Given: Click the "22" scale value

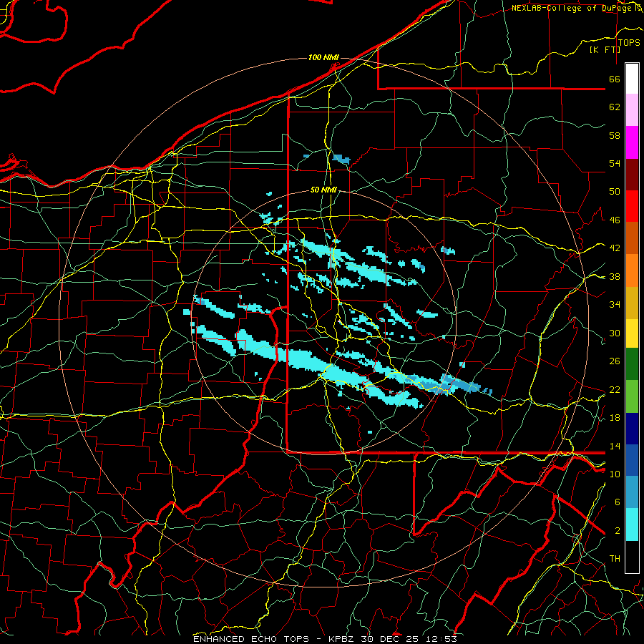Looking at the screenshot, I should (615, 389).
